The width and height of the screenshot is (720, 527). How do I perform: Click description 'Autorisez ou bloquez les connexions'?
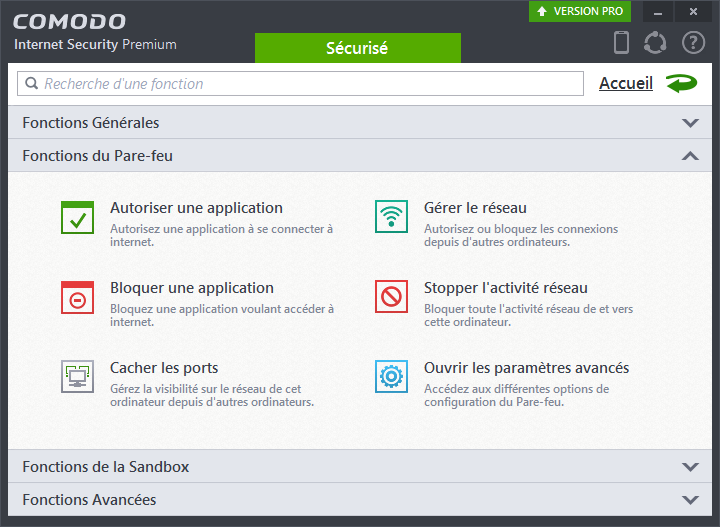521,235
